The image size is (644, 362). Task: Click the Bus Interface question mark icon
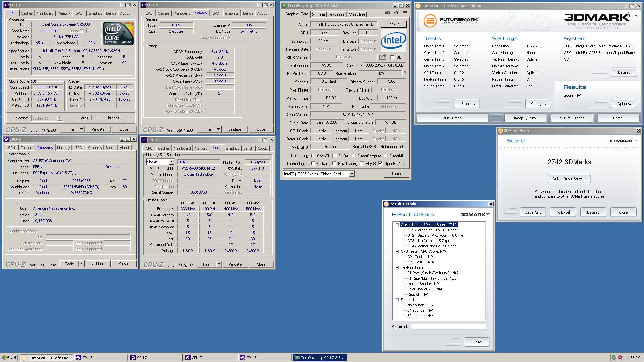(405, 73)
